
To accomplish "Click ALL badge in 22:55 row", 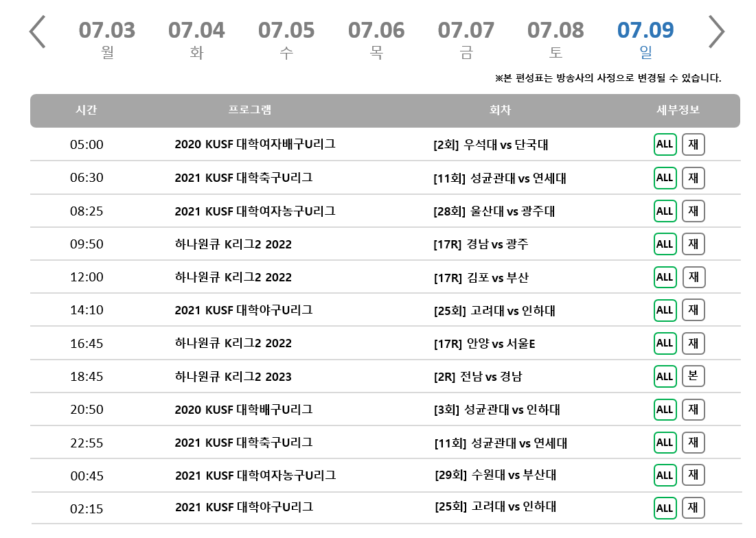I will (x=665, y=443).
